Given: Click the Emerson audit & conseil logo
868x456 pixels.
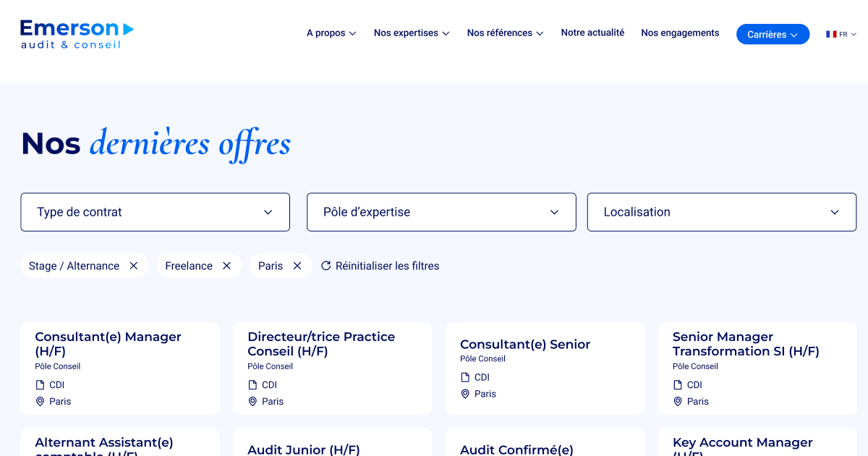Looking at the screenshot, I should coord(77,33).
